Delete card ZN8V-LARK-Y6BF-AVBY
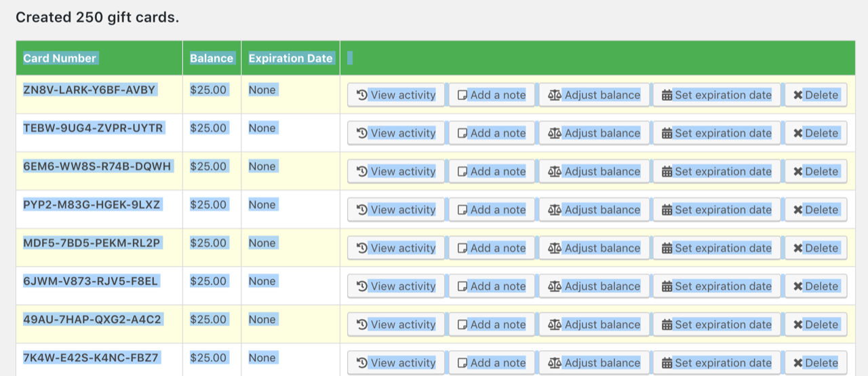The height and width of the screenshot is (376, 868). click(816, 95)
